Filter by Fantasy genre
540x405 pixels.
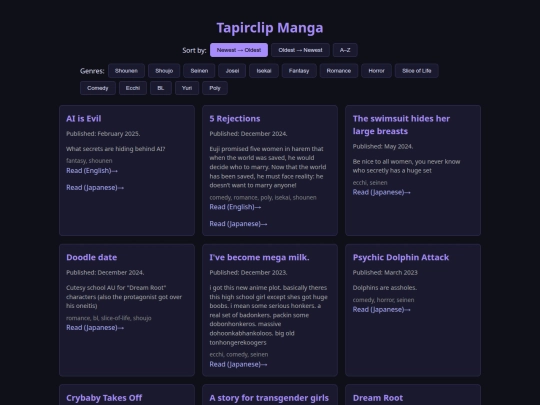(x=299, y=71)
